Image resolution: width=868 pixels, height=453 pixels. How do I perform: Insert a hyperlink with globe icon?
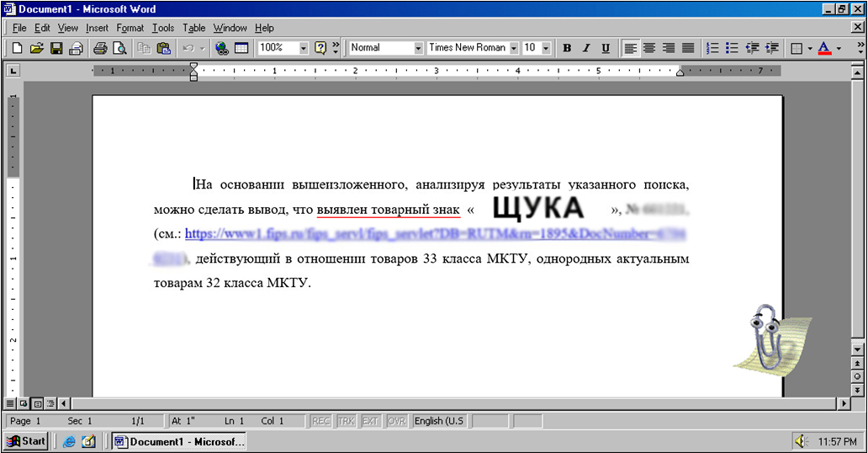[222, 48]
